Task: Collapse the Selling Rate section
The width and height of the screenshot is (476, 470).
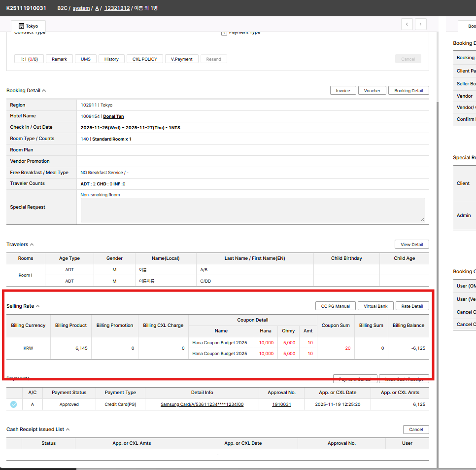Action: 38,306
